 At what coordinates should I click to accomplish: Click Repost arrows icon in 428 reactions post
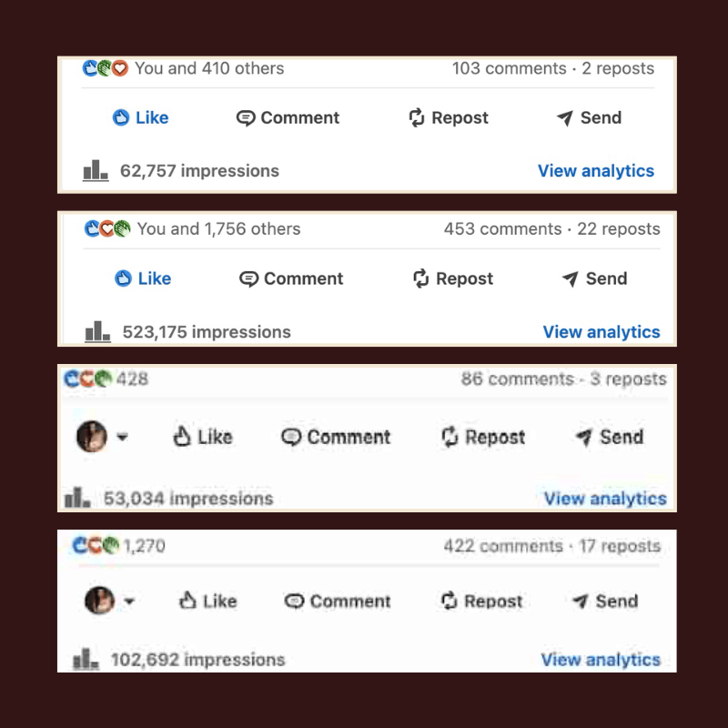450,437
